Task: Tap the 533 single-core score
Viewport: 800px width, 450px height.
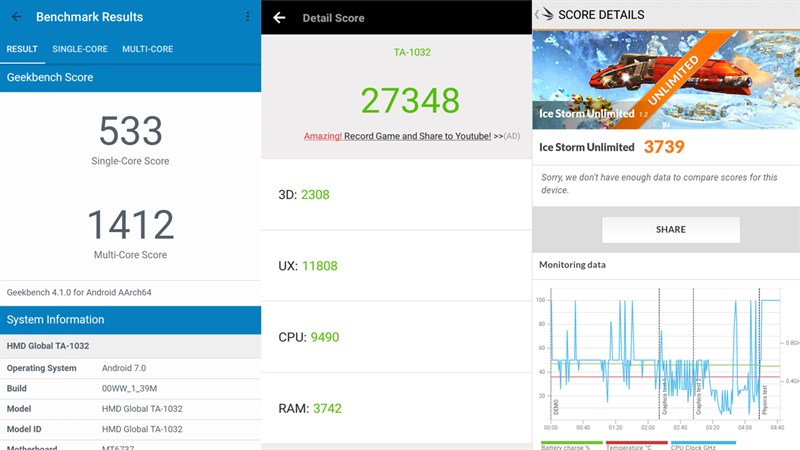Action: point(131,131)
